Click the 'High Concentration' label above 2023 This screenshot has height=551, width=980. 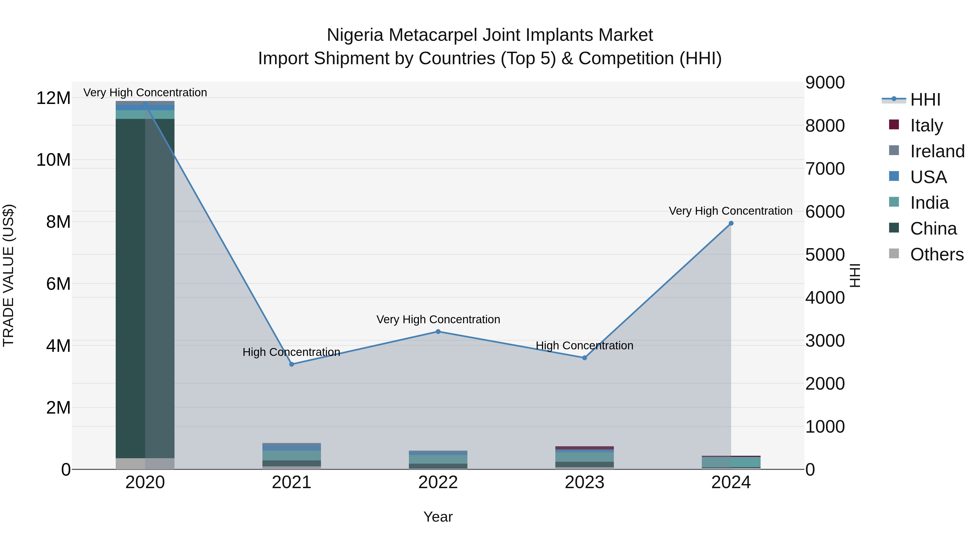pyautogui.click(x=585, y=346)
